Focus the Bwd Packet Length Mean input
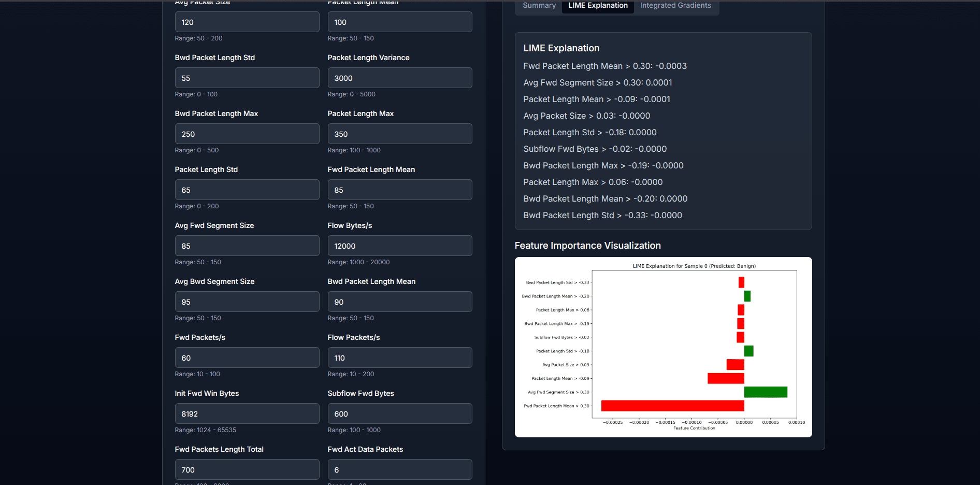 [x=400, y=302]
